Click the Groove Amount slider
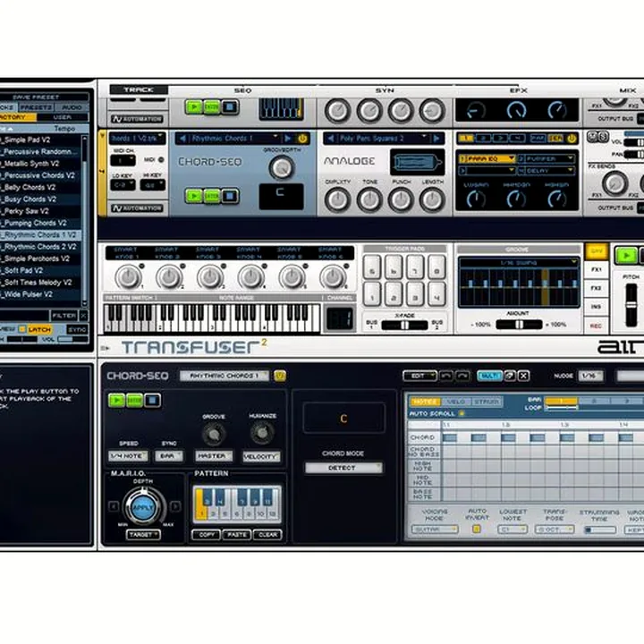Viewport: 644px width, 644px height. tap(519, 325)
